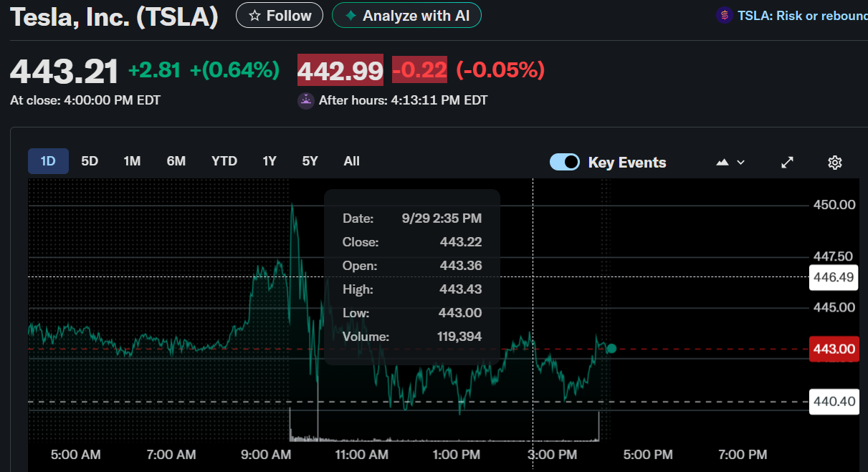
Task: Open the "TSLA: Risk or rebound" link
Action: pyautogui.click(x=803, y=16)
